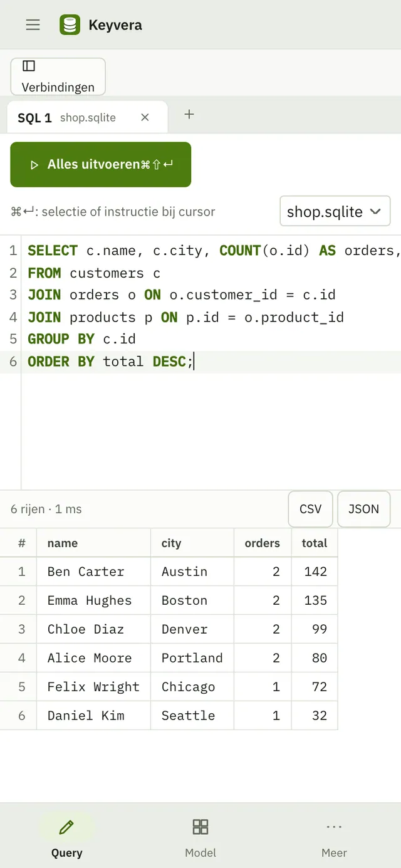
Task: Select the Chloe Diaz cell
Action: coord(94,629)
